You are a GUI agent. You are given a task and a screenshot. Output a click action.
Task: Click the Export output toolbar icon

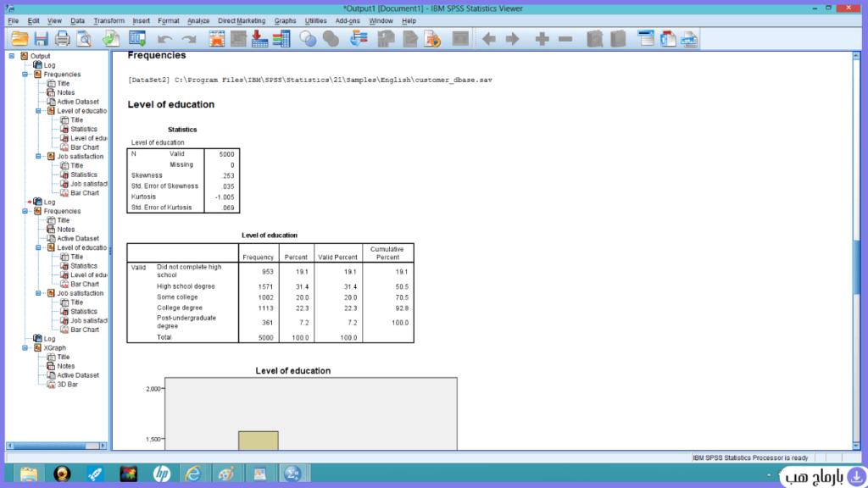coord(111,39)
